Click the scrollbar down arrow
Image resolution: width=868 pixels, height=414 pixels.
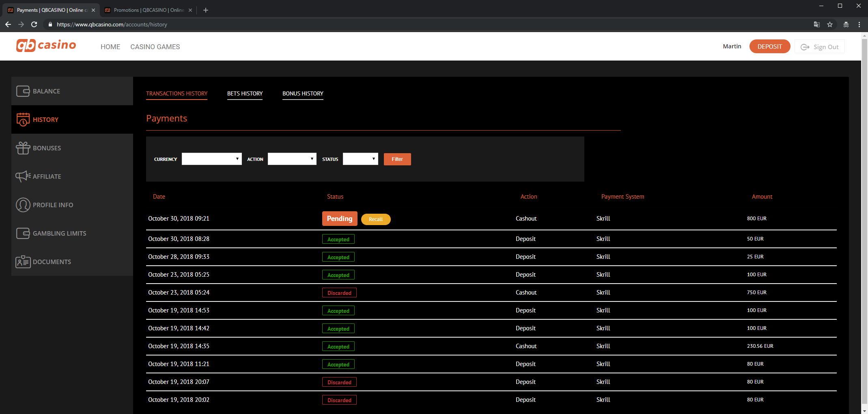pyautogui.click(x=864, y=410)
